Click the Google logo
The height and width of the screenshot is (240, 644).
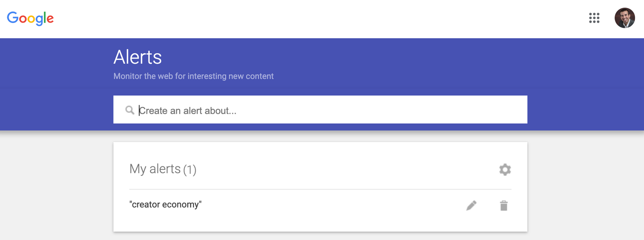point(30,18)
